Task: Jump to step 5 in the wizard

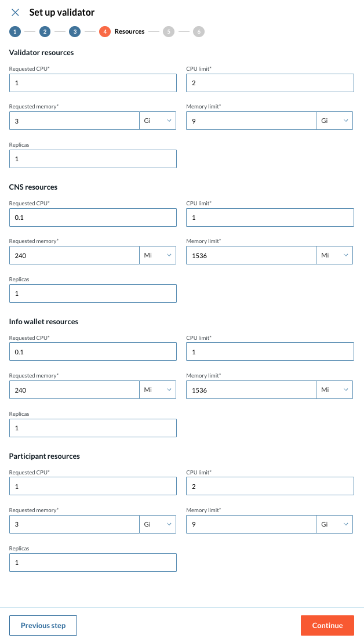Action: (x=169, y=31)
